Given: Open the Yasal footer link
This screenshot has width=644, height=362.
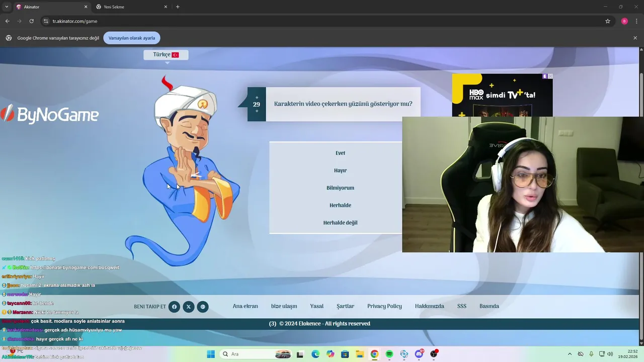Looking at the screenshot, I should tap(317, 306).
